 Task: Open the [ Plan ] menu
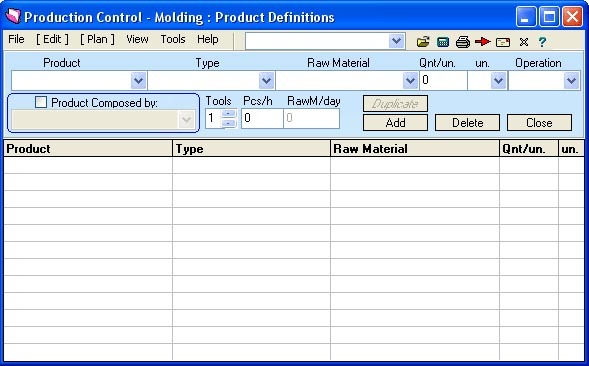[97, 39]
